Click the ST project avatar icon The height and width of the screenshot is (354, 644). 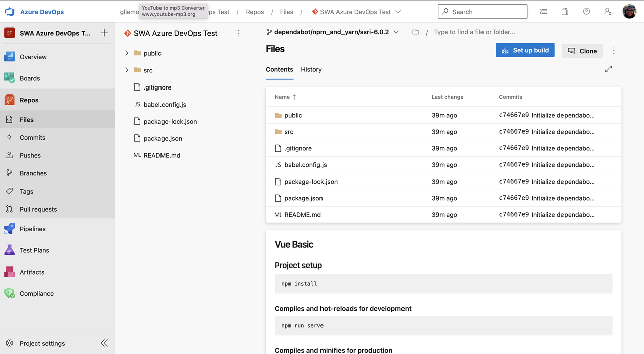tap(9, 33)
